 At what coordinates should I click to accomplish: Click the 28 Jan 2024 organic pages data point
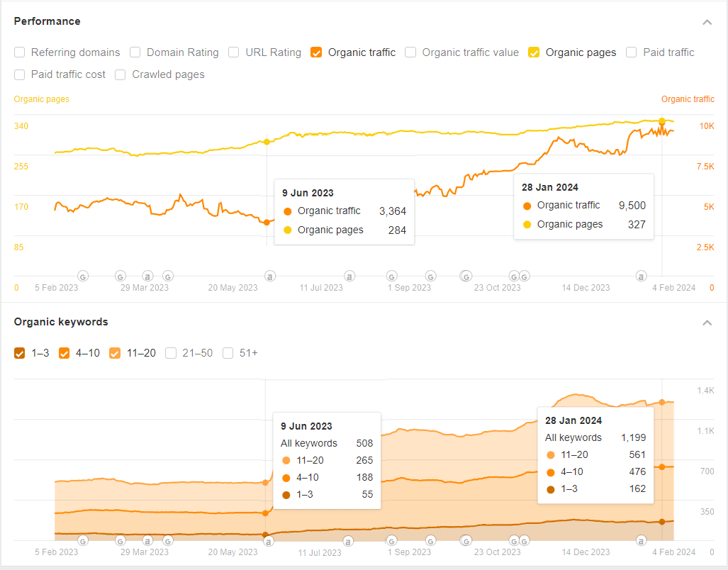[x=662, y=121]
